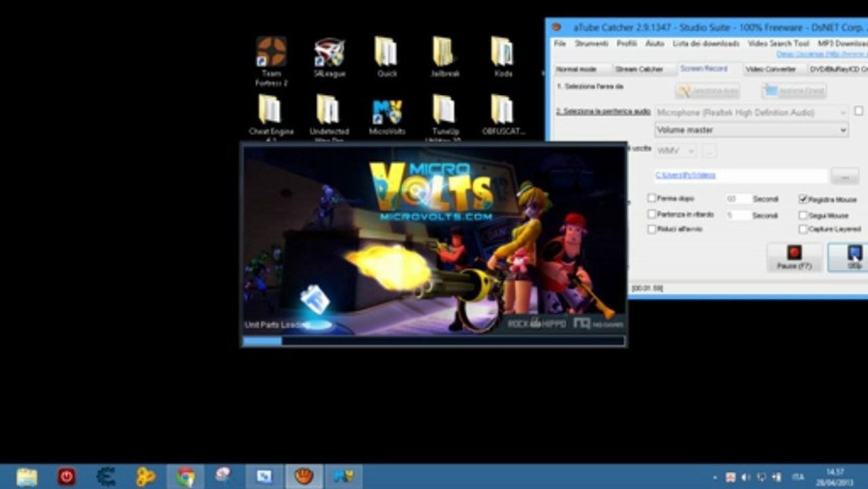The image size is (868, 489).
Task: Click the aTube Catcher title bar icon
Action: coord(556,27)
